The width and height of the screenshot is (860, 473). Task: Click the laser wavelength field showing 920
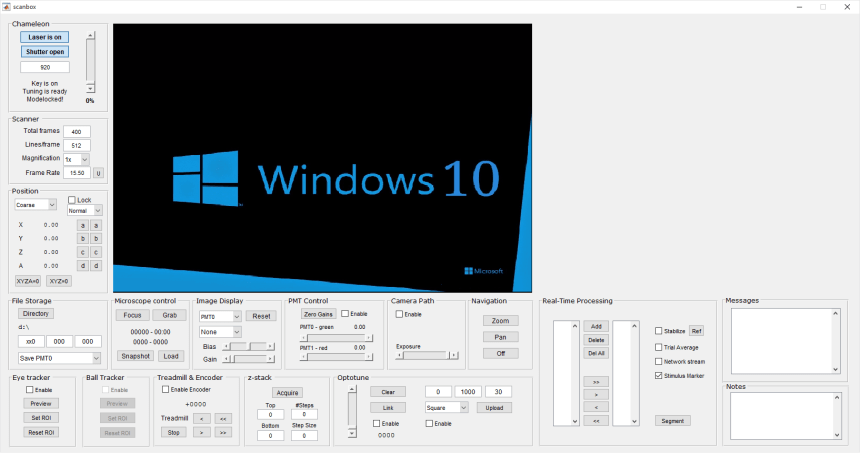(x=45, y=67)
